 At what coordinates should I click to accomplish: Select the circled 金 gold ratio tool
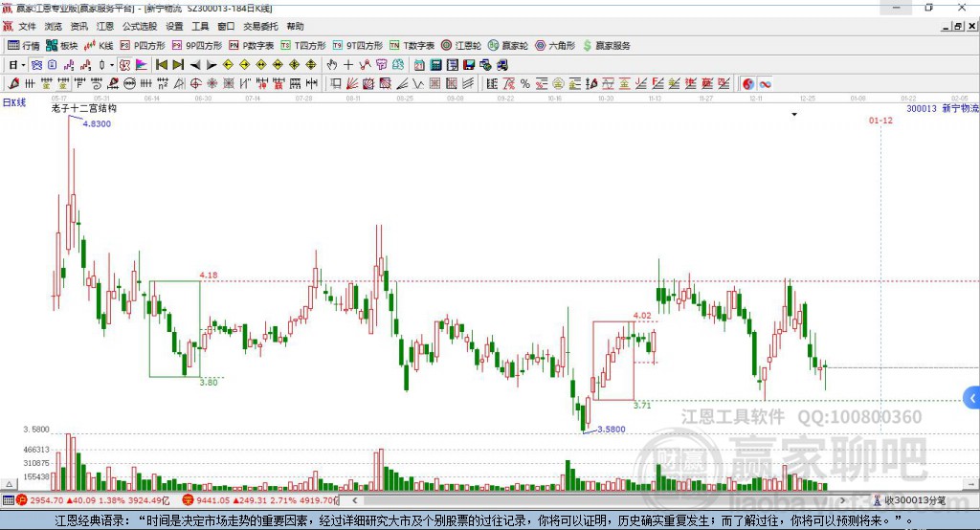click(x=558, y=83)
